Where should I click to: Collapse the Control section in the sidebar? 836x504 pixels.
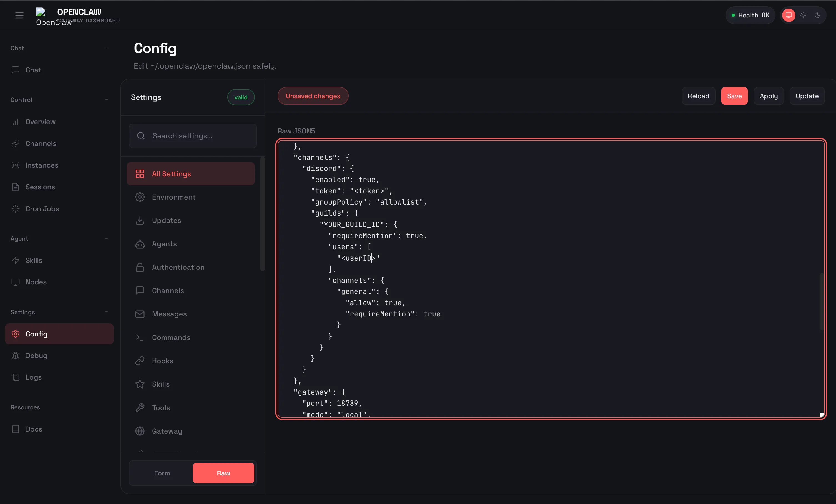pos(106,99)
